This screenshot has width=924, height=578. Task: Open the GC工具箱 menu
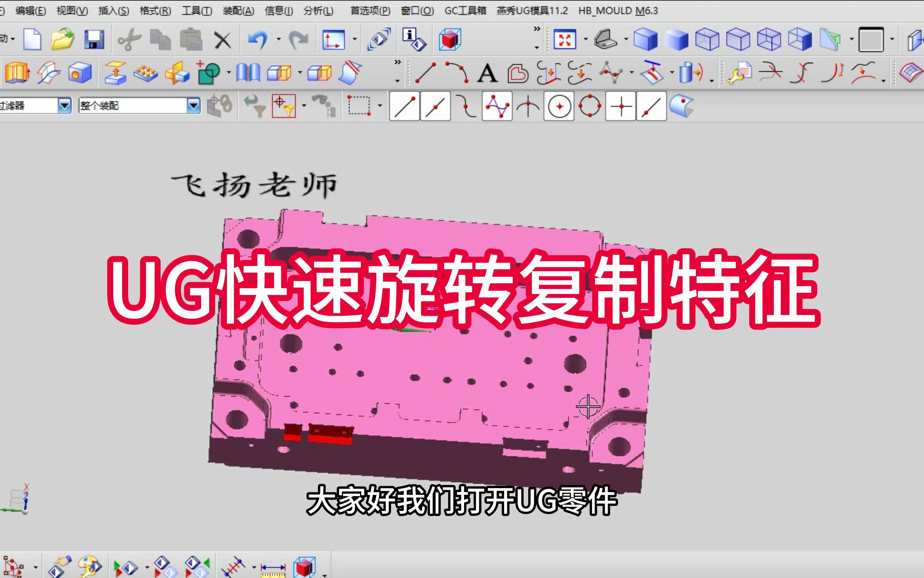coord(465,11)
